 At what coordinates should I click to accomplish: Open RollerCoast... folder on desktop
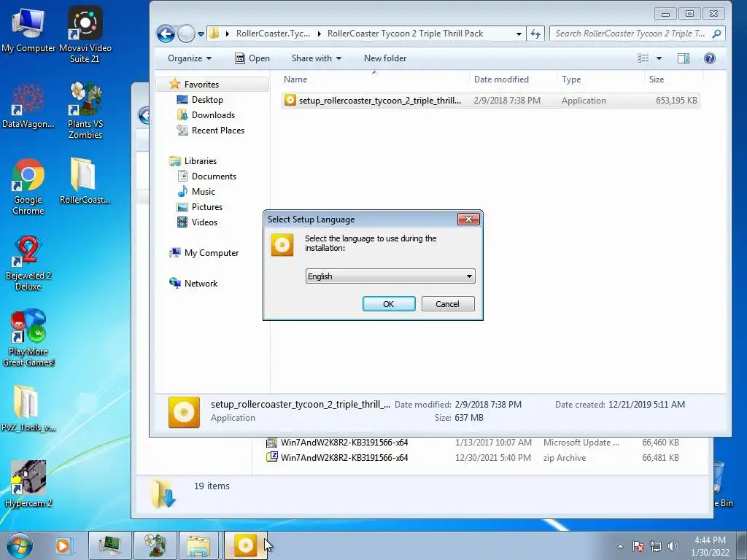point(85,181)
